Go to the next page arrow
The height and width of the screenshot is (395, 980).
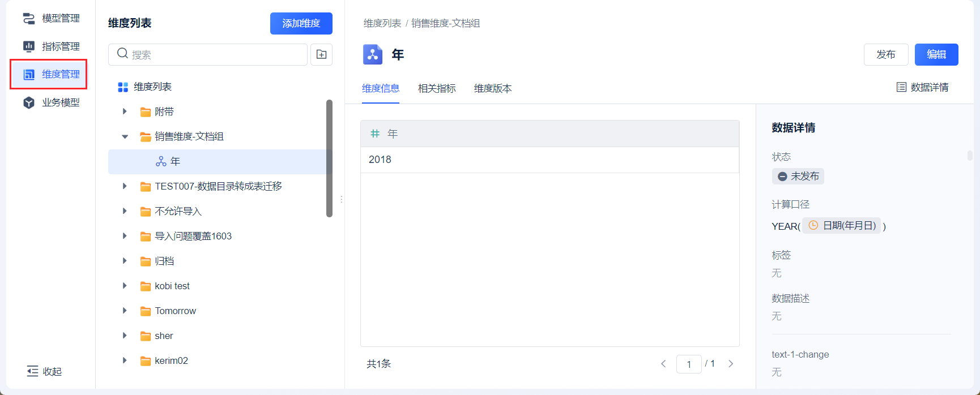pyautogui.click(x=731, y=364)
